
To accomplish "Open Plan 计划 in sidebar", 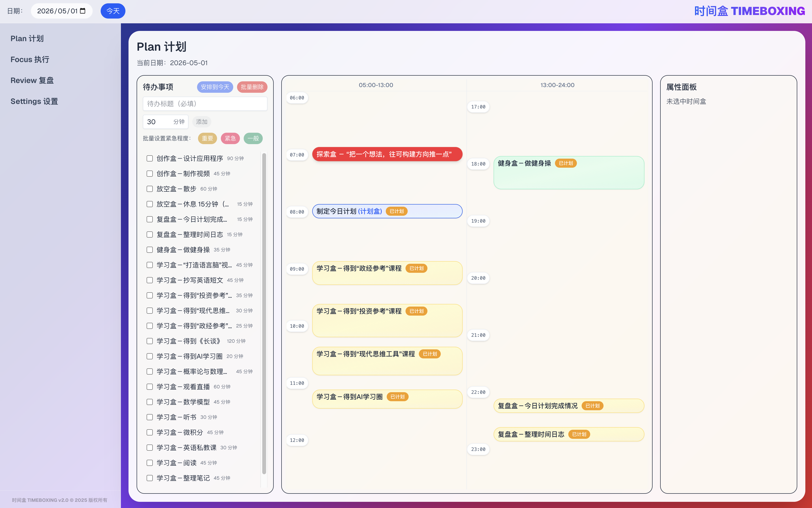I will 27,39.
